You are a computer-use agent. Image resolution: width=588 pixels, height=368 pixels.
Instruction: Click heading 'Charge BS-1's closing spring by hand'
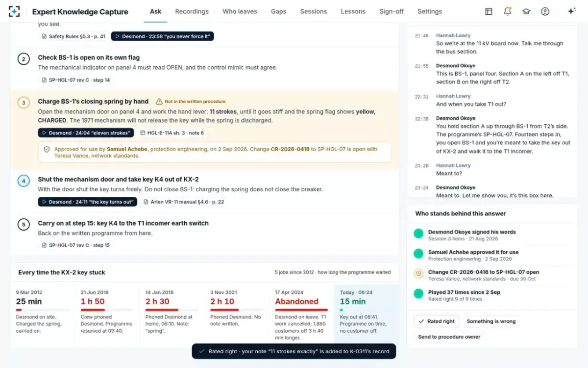(93, 102)
